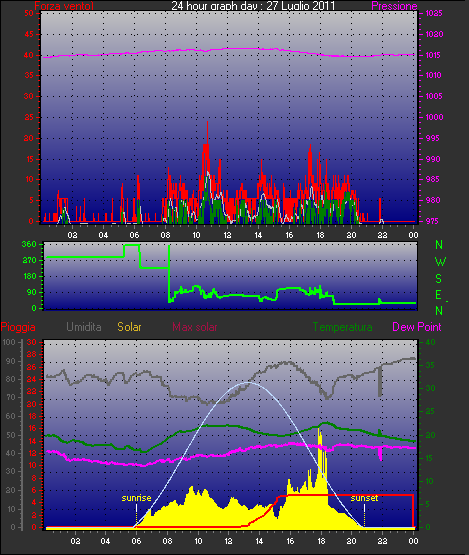Click the S compass direction letter
The image size is (469, 555).
click(439, 279)
